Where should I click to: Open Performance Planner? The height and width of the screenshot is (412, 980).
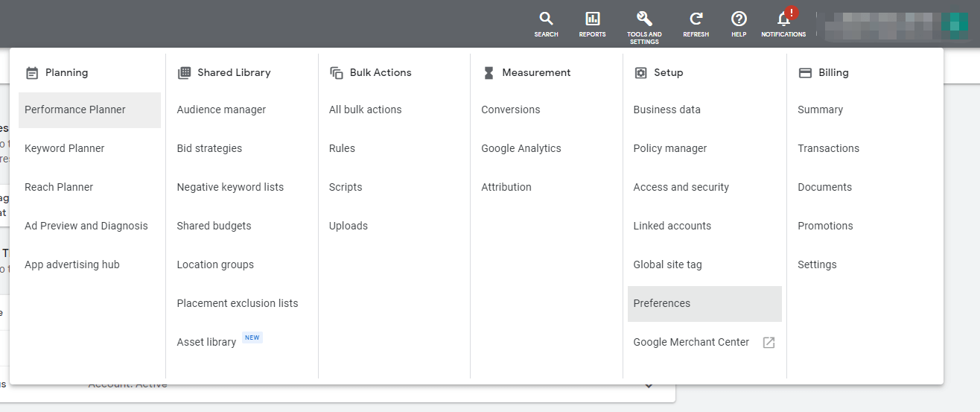click(75, 110)
